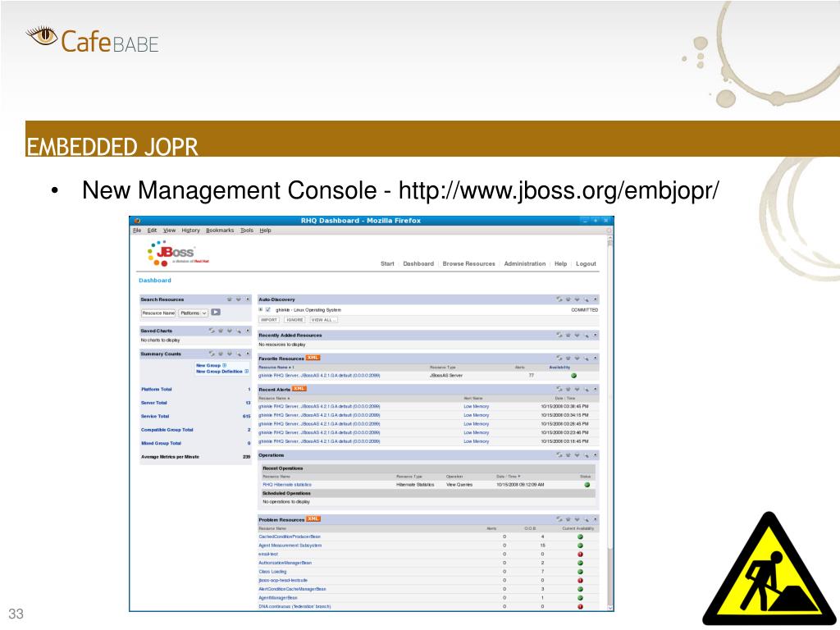Click the CafeBABE logo at the top left of the slide
Viewport: 840px width, 630px height.
93,39
